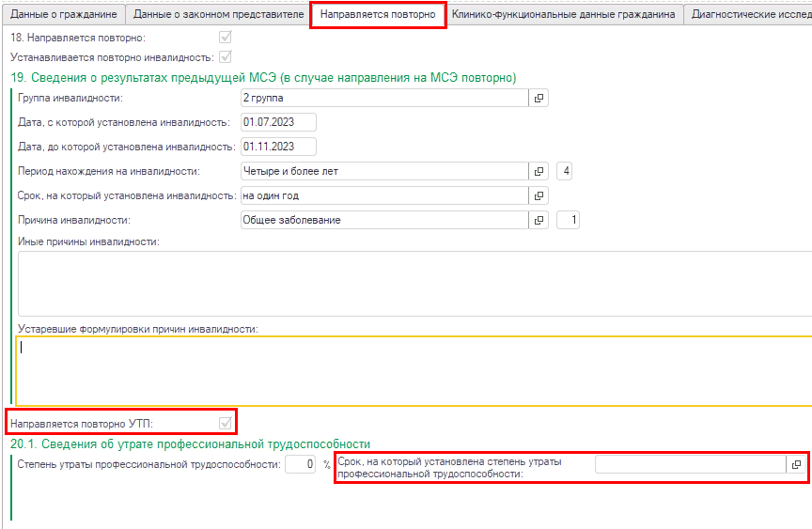Click the date field showing 01.07.2023

click(278, 122)
